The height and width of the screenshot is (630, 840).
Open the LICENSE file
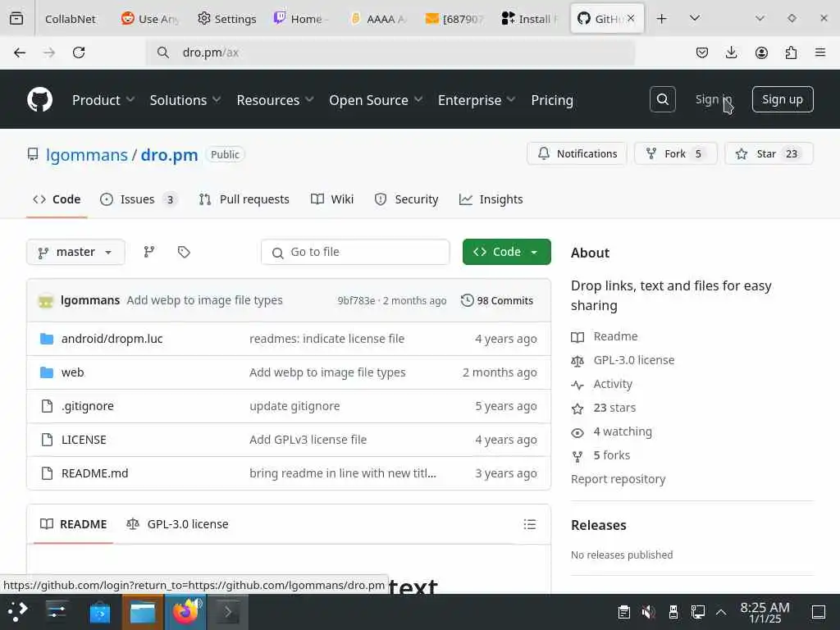84,440
